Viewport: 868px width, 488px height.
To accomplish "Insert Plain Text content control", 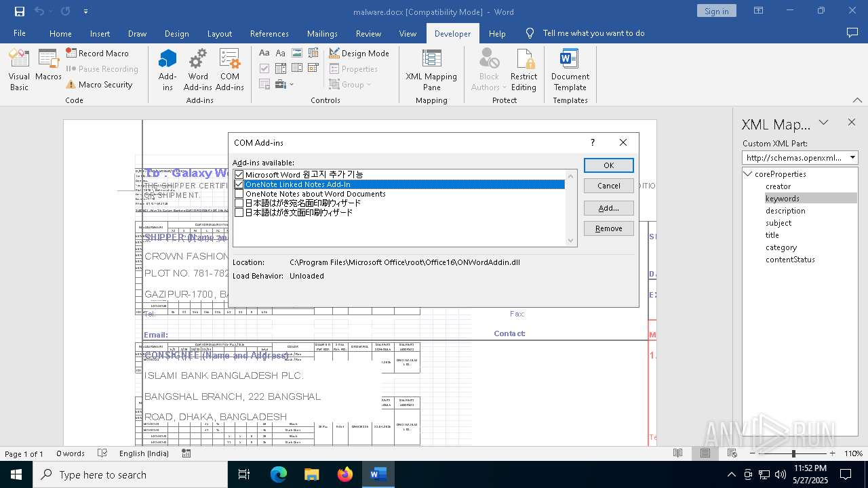I will (281, 53).
